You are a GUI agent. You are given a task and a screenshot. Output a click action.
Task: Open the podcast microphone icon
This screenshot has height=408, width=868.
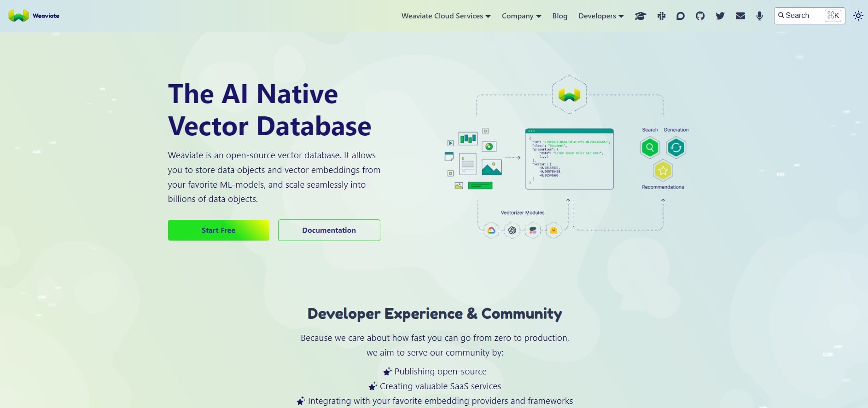(759, 16)
